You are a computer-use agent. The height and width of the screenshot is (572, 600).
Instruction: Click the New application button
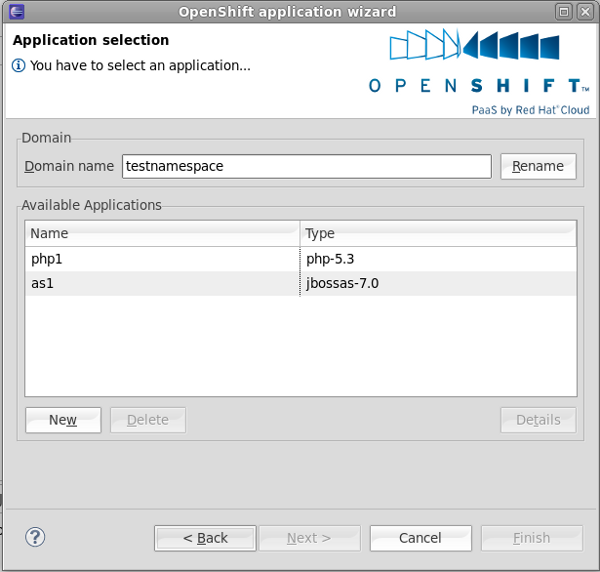click(x=63, y=420)
